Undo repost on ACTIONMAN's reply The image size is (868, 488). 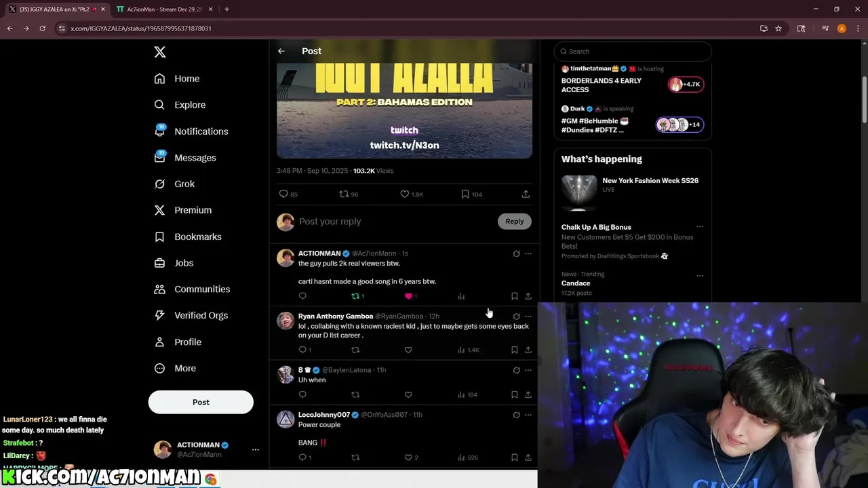click(357, 296)
